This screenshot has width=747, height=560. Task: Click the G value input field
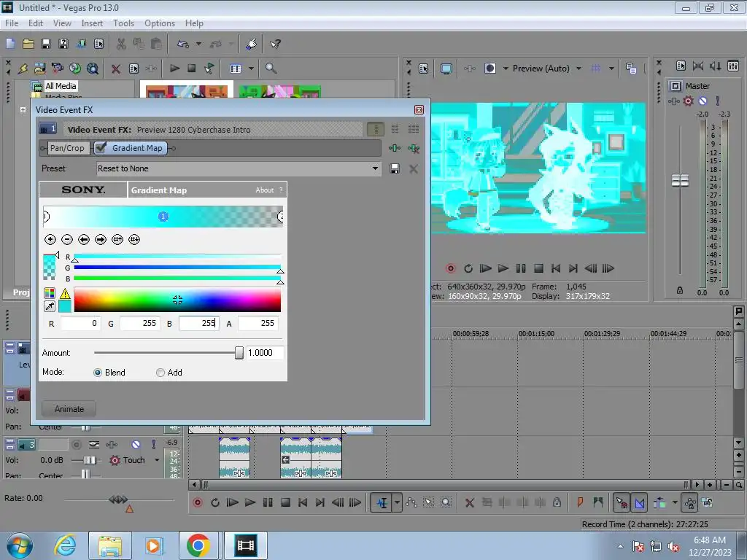pos(139,323)
